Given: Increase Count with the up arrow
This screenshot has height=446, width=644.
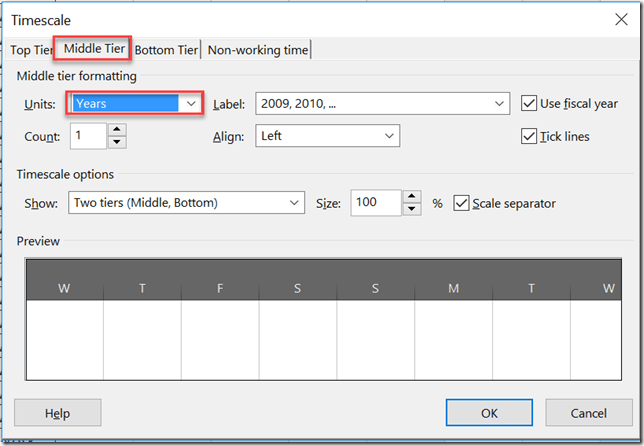Looking at the screenshot, I should pos(117,130).
